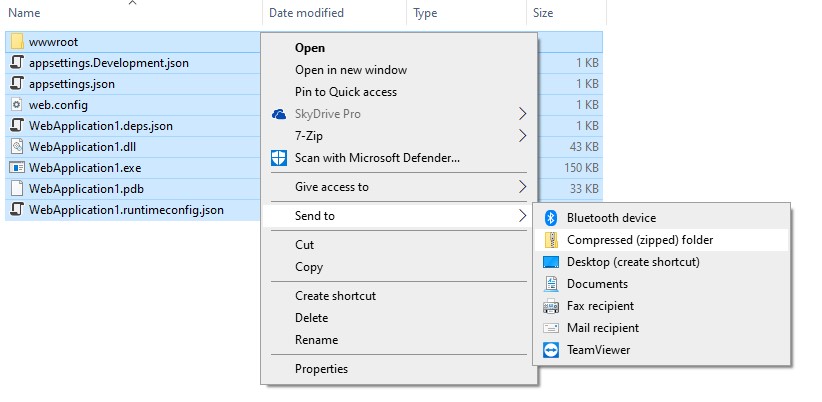Image resolution: width=822 pixels, height=402 pixels.
Task: Choose Bluetooth device label in Send to
Action: (x=611, y=218)
